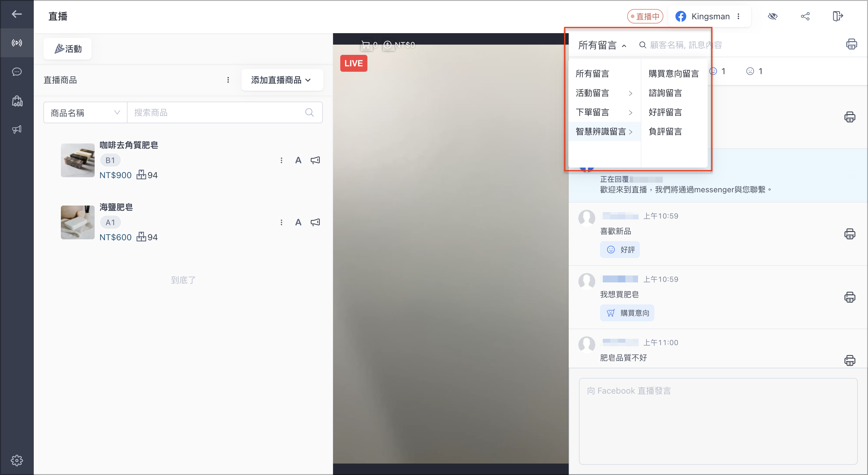Screen dimensions: 868x475
Task: Announce 咖啡去角質肥皂 with megaphone icon
Action: (315, 160)
